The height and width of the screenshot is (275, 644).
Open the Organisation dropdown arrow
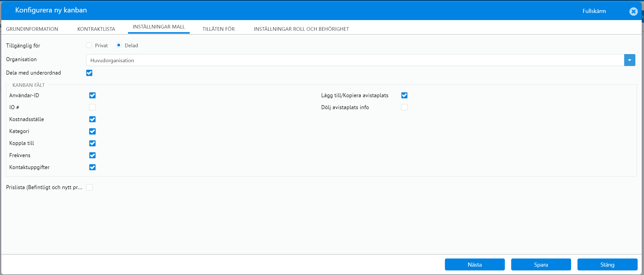click(x=630, y=60)
